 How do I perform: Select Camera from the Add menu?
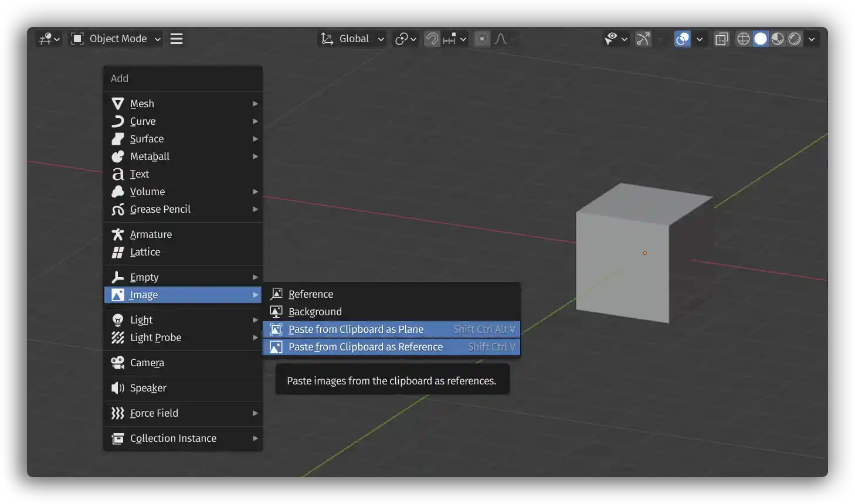point(147,363)
